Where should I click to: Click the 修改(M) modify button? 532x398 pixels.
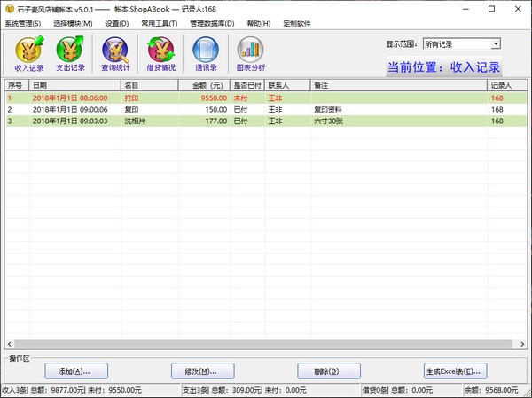coord(201,371)
